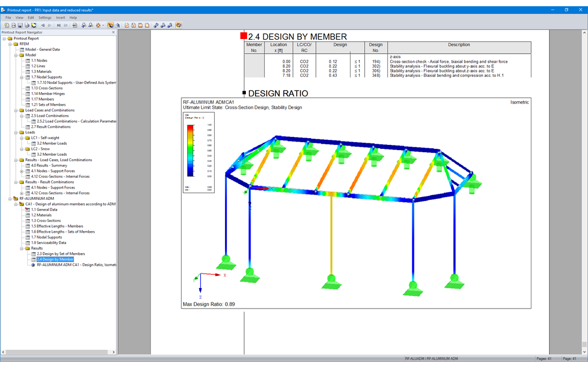
Task: Close the Printout Report Navigator panel
Action: pos(113,32)
